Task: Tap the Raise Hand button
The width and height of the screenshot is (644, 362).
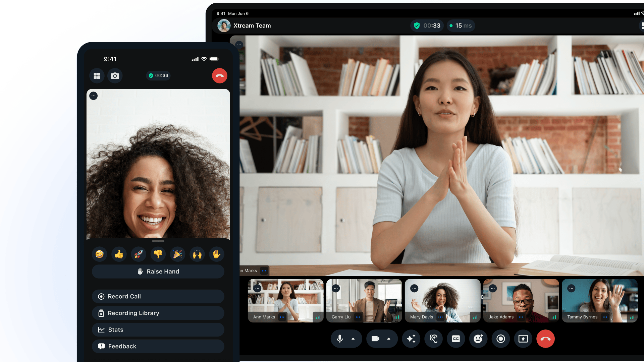Action: [x=158, y=271]
